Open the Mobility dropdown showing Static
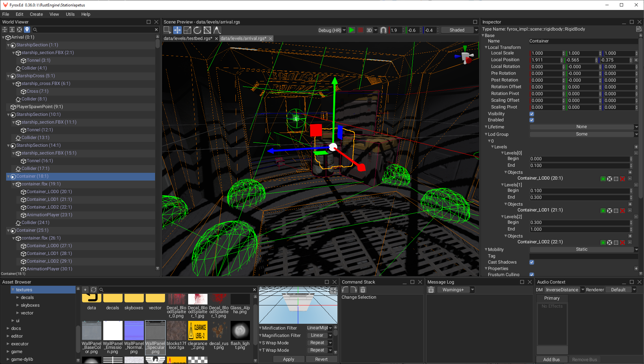 point(584,249)
